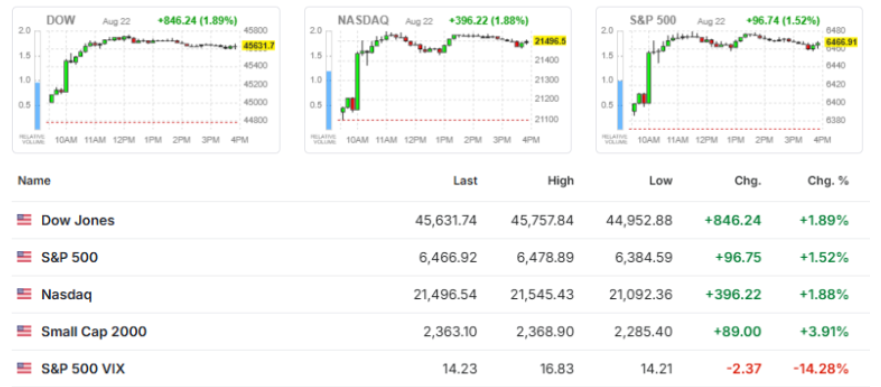
Task: Click the +1.52% percent in S&P 500 row
Action: point(824,257)
